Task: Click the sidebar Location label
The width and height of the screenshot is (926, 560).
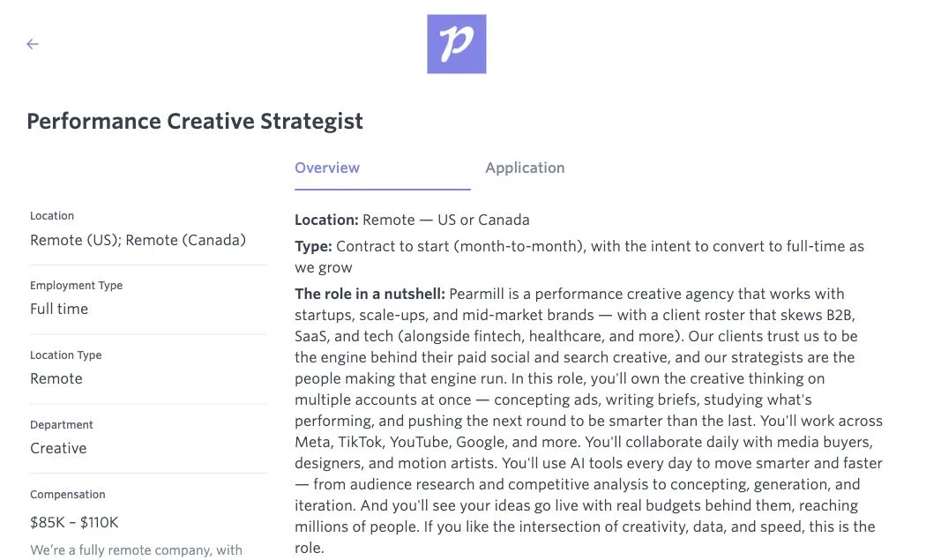Action: point(52,215)
